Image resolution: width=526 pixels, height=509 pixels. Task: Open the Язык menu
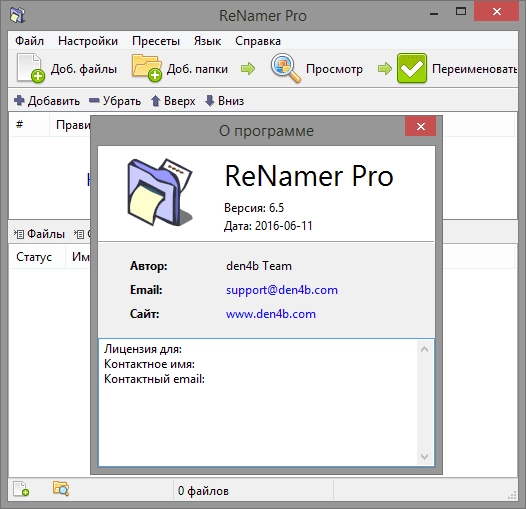[x=207, y=41]
